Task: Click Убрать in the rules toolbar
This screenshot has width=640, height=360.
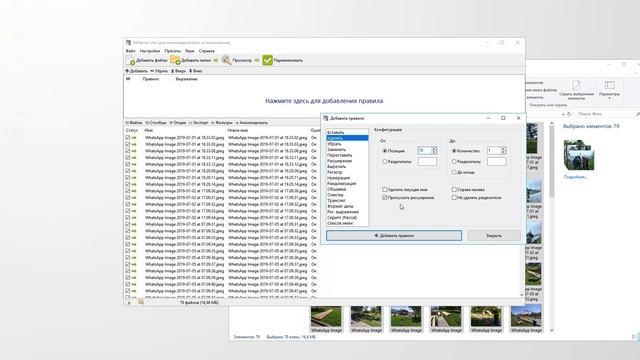Action: [x=159, y=71]
